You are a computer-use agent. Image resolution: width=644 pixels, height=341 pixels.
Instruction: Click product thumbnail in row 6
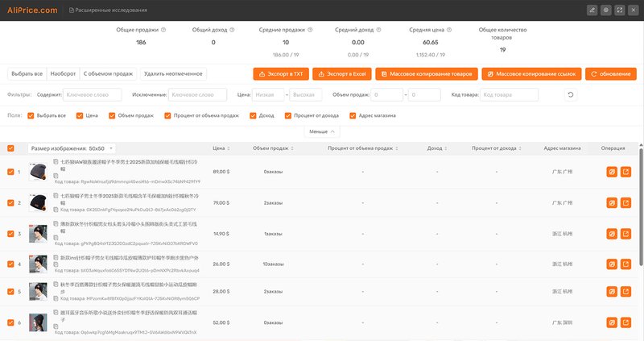(x=38, y=322)
